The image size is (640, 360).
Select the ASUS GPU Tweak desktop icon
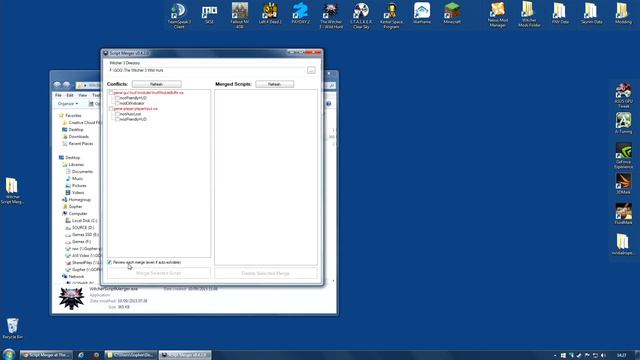(623, 96)
